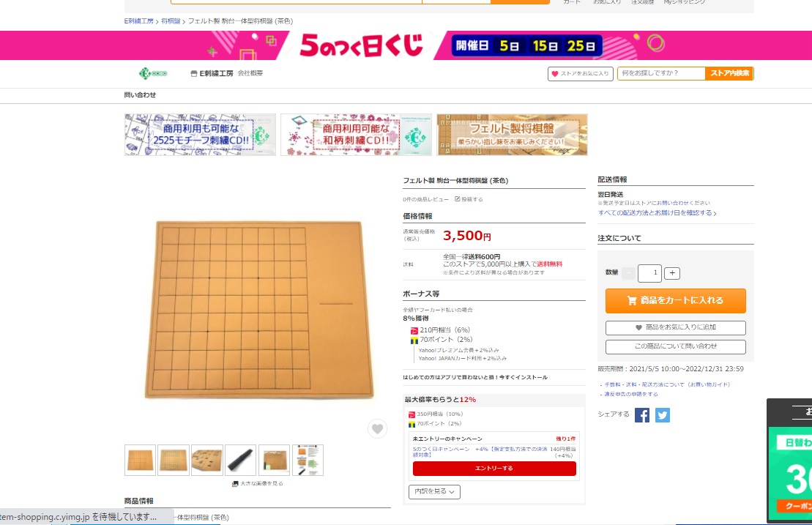
Task: Decrease quantity with minus button
Action: (x=629, y=273)
